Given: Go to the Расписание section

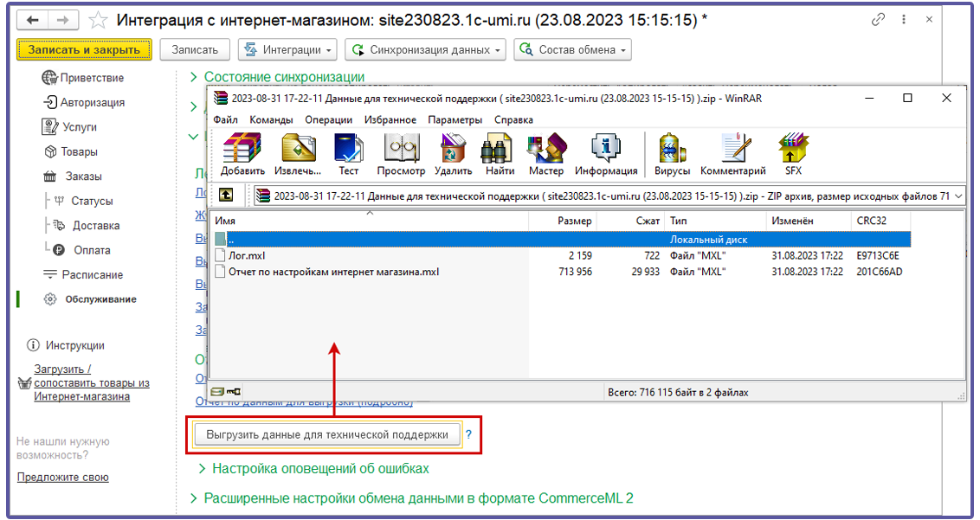Looking at the screenshot, I should point(82,274).
